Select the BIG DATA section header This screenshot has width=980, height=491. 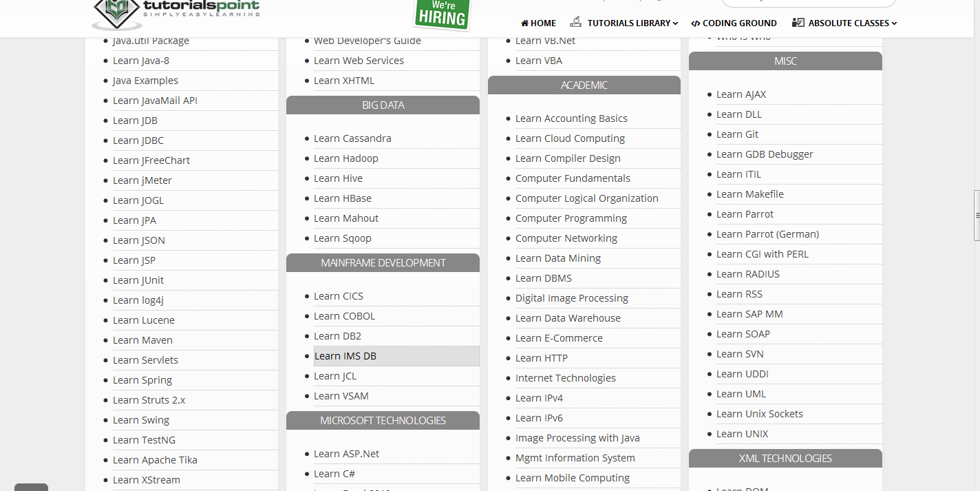click(x=383, y=105)
